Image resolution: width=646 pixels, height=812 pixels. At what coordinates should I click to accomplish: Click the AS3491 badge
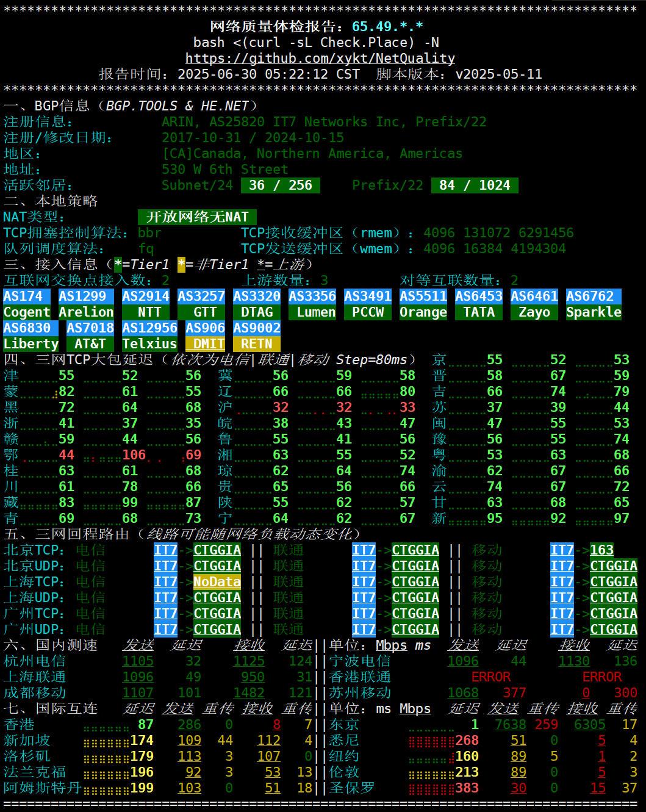coord(368,296)
